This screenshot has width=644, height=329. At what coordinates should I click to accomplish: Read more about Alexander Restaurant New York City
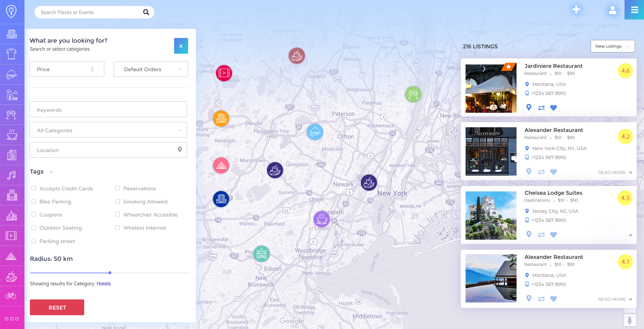(x=615, y=172)
